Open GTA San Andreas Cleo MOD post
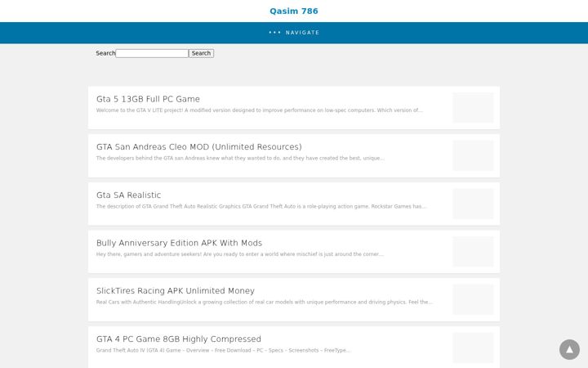 click(x=199, y=147)
